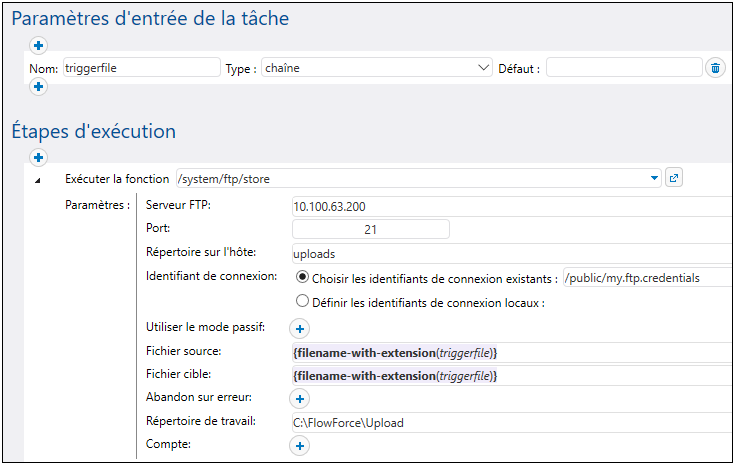
Task: Click the Fichier cible expression field
Action: 510,375
